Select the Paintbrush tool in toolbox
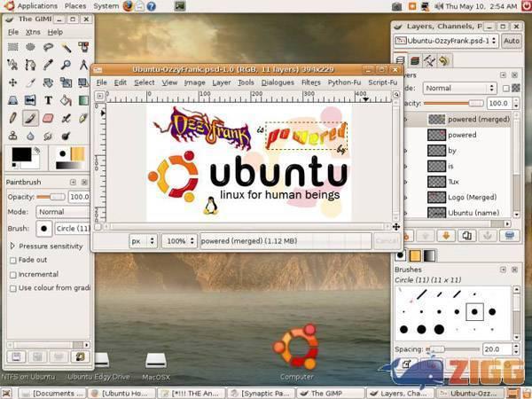The height and width of the screenshot is (399, 532). (30, 118)
